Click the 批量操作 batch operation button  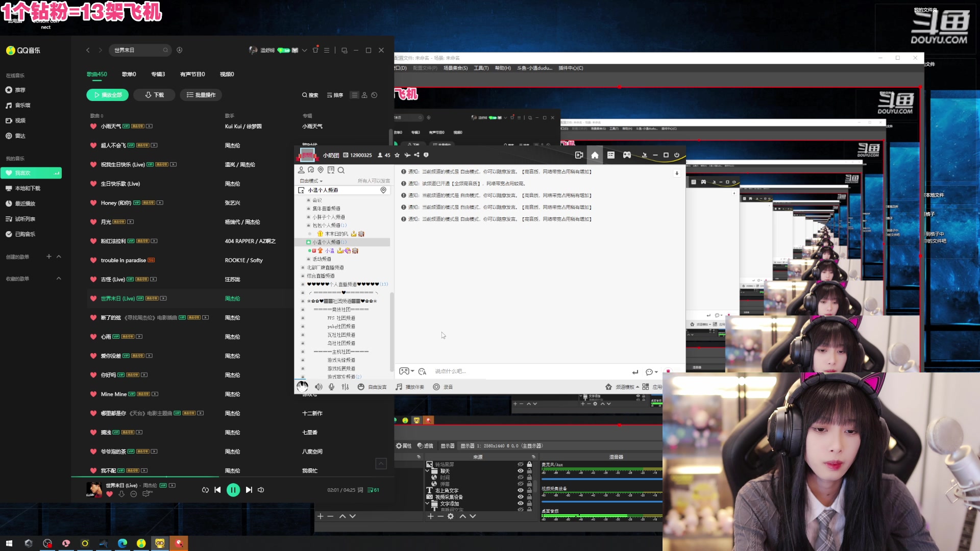[201, 95]
